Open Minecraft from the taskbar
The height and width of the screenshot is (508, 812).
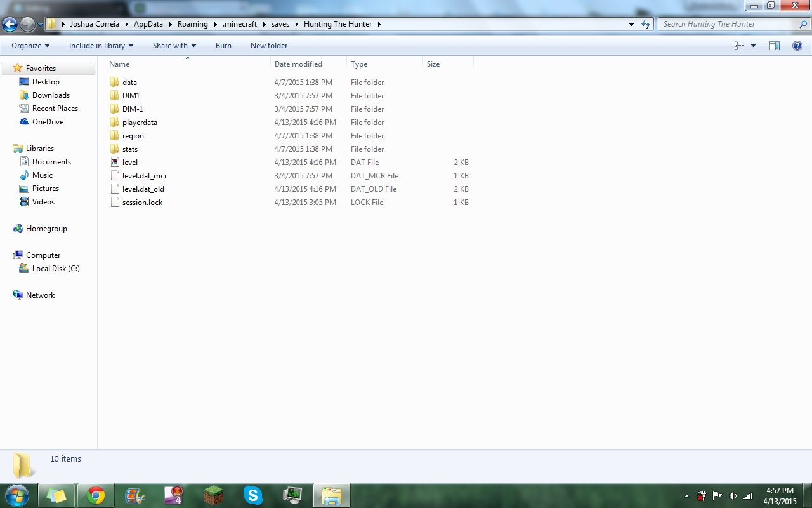214,495
